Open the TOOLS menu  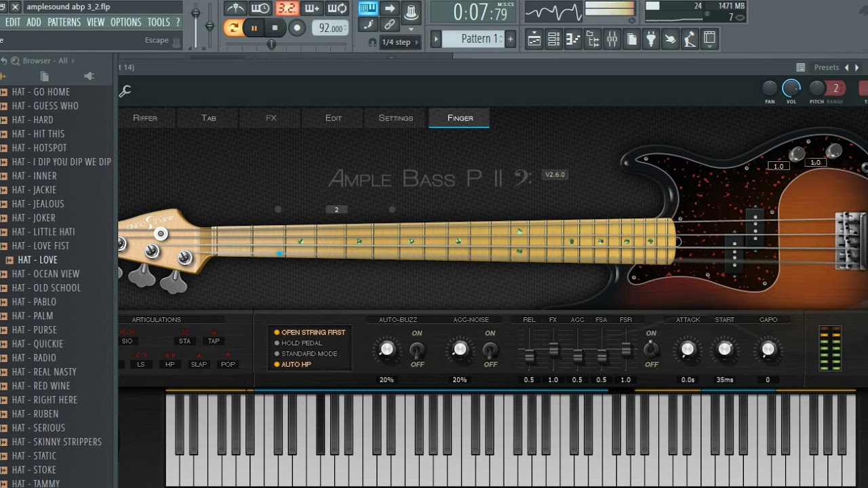coord(159,22)
